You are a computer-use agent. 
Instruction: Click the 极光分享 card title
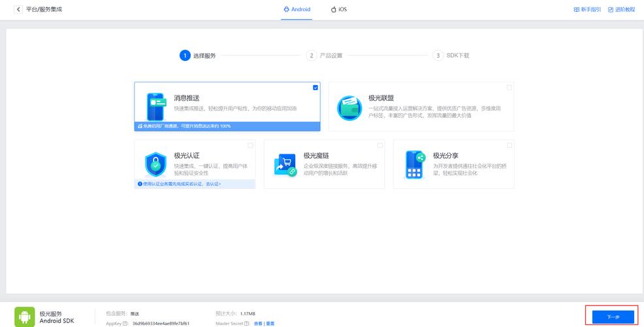pyautogui.click(x=445, y=156)
